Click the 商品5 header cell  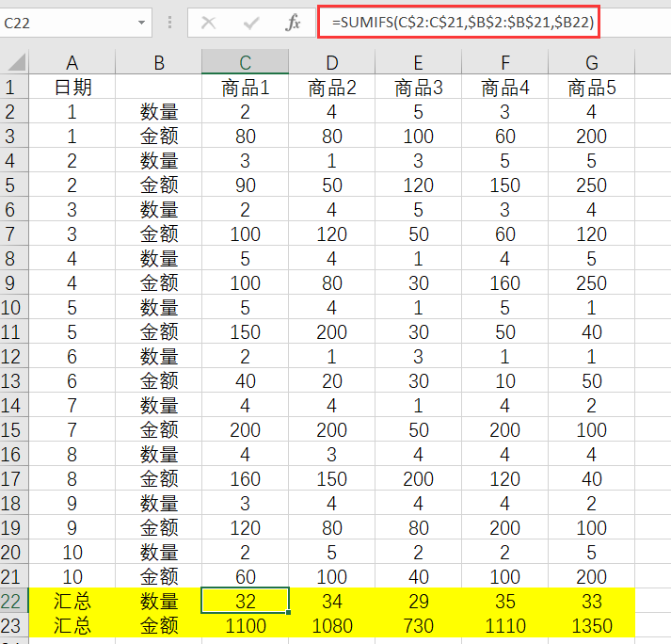pyautogui.click(x=591, y=88)
